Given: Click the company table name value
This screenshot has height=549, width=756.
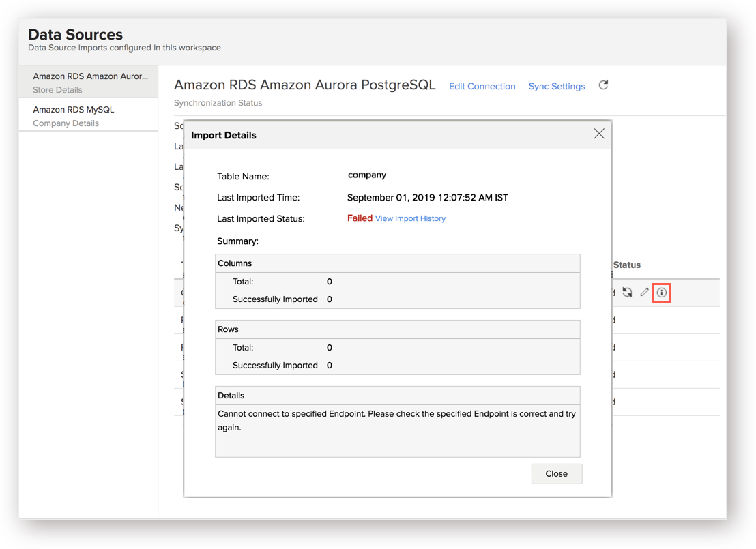Looking at the screenshot, I should pos(367,175).
